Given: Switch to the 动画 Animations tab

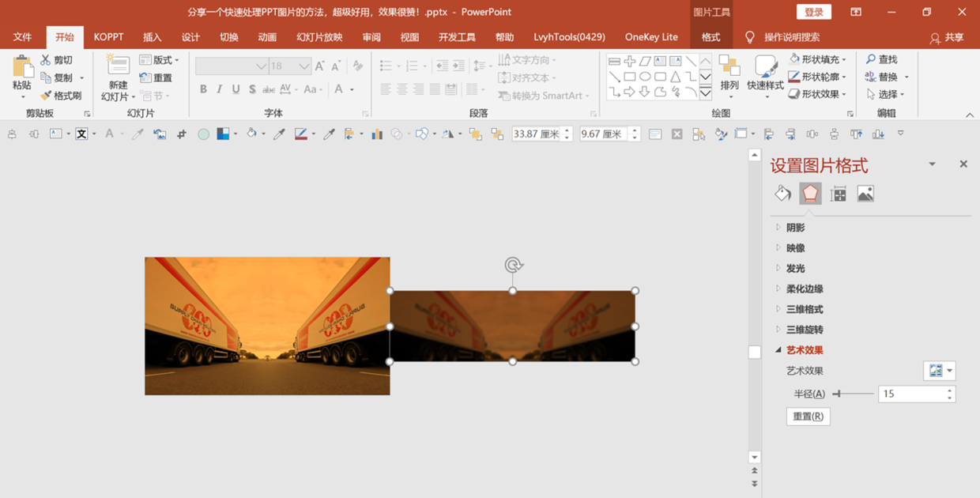Looking at the screenshot, I should 267,37.
